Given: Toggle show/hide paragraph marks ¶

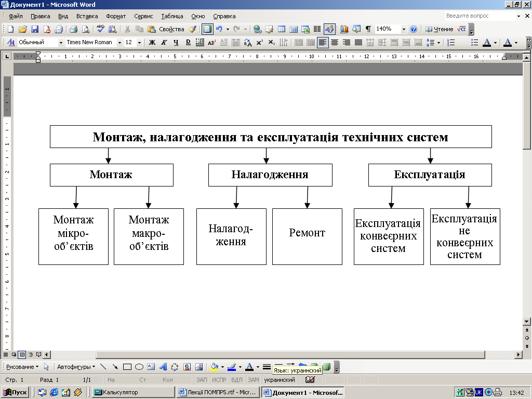Looking at the screenshot, I should tap(368, 29).
